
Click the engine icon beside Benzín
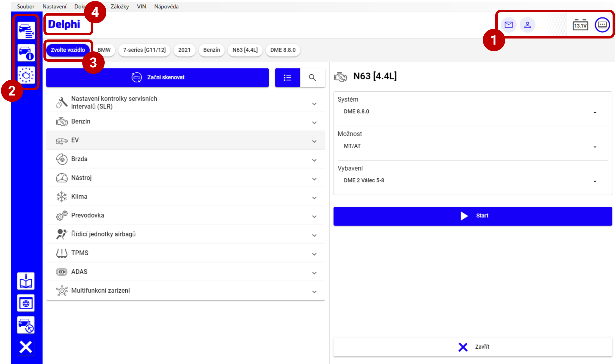click(x=61, y=121)
